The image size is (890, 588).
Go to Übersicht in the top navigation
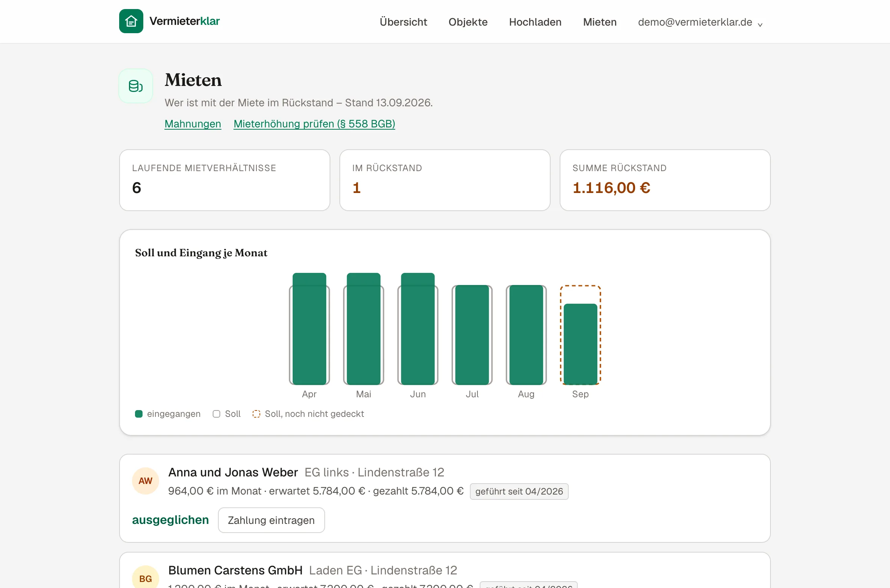coord(403,22)
